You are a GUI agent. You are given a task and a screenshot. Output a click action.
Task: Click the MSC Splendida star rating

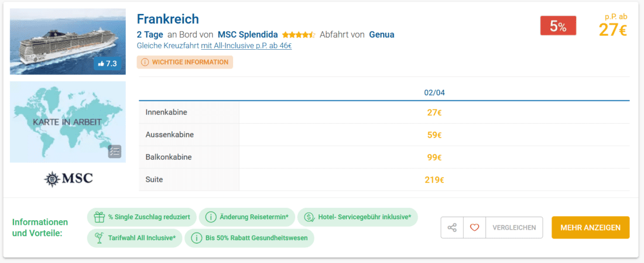[x=299, y=35]
